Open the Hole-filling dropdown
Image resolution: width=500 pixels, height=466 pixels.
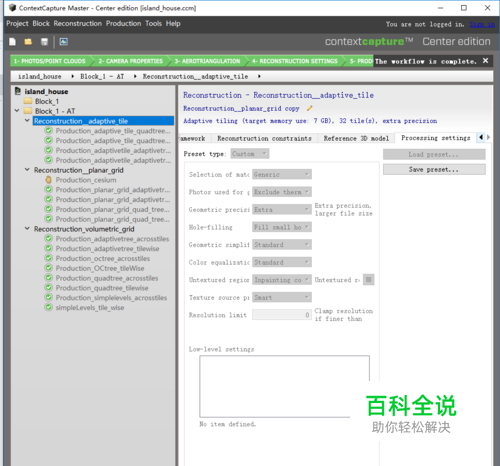282,227
